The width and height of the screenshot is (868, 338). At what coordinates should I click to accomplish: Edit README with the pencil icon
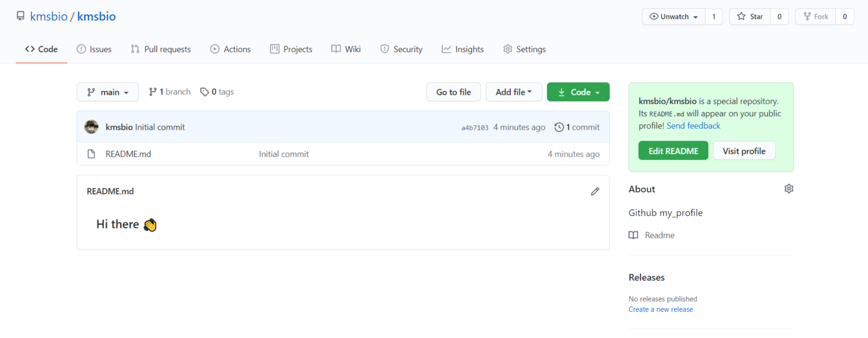point(595,191)
